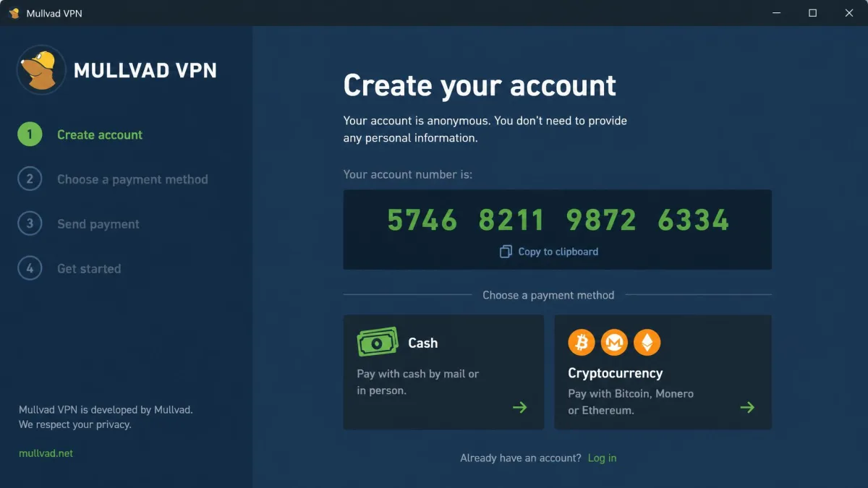Click account number group 6334
This screenshot has width=868, height=488.
[694, 220]
